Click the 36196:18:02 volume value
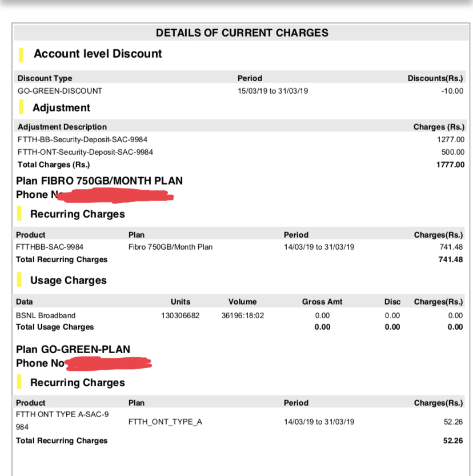This screenshot has width=473, height=476. click(x=242, y=315)
